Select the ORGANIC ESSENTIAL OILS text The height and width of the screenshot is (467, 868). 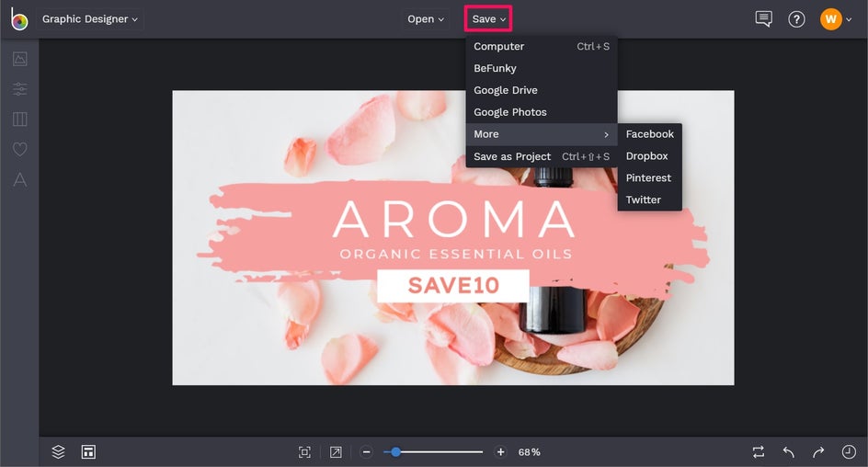click(x=455, y=254)
